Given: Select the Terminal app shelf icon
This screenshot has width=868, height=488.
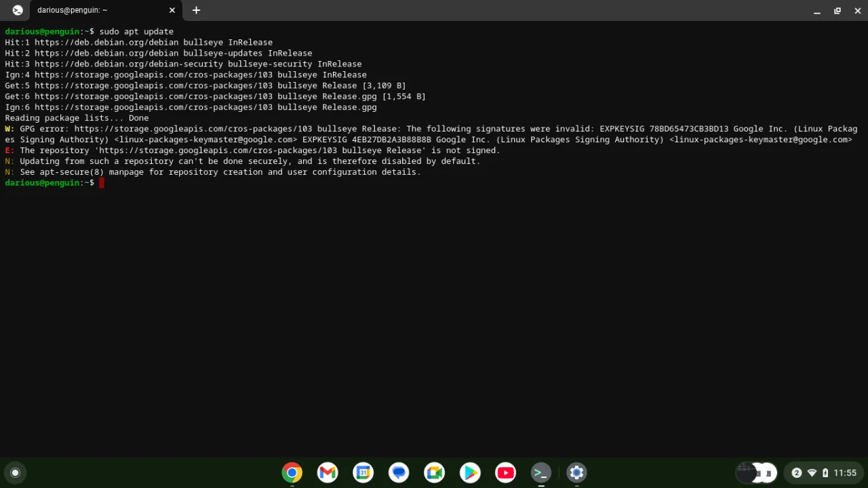Looking at the screenshot, I should coord(541,472).
